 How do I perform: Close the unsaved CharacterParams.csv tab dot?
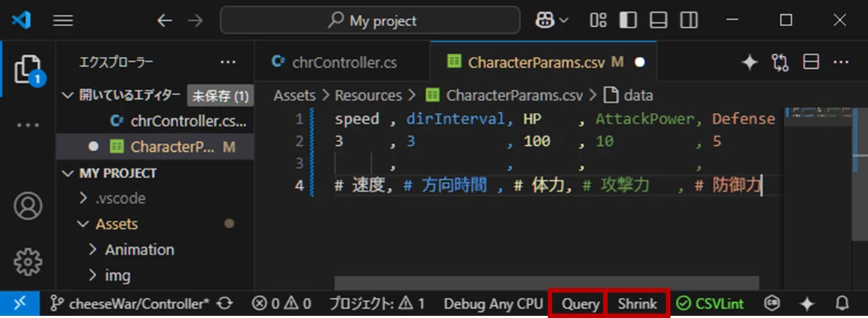point(640,63)
